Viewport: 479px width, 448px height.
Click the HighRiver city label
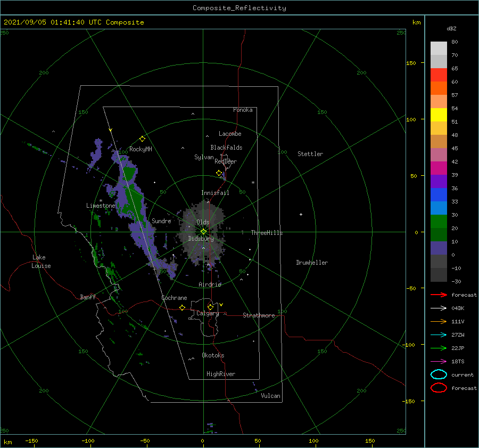[x=221, y=374]
